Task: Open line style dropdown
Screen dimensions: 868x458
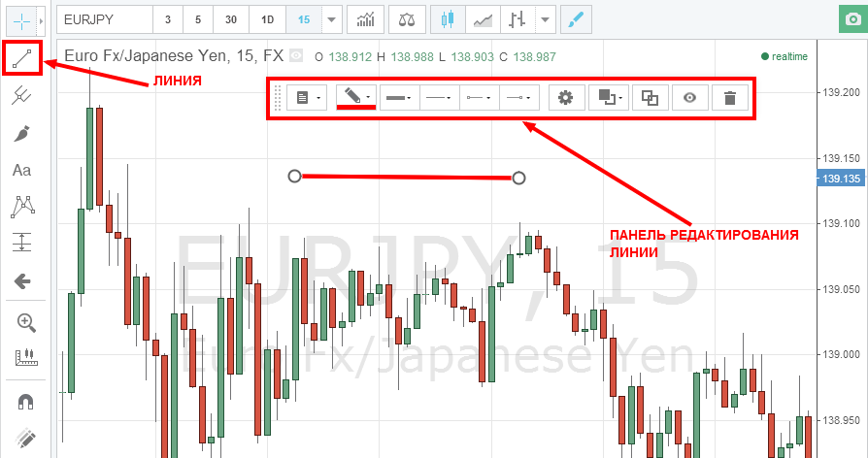Action: click(440, 98)
